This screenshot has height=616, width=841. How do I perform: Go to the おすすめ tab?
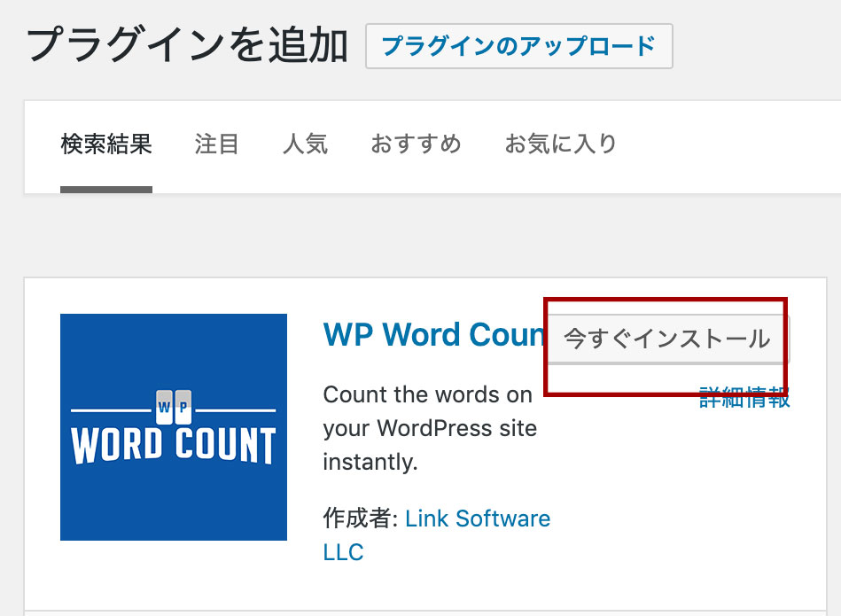(416, 144)
